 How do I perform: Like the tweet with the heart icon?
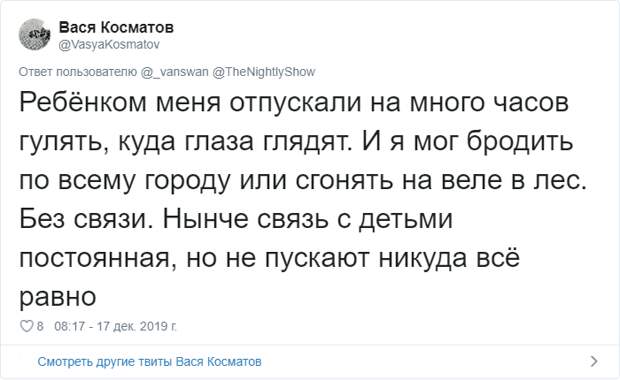point(26,326)
